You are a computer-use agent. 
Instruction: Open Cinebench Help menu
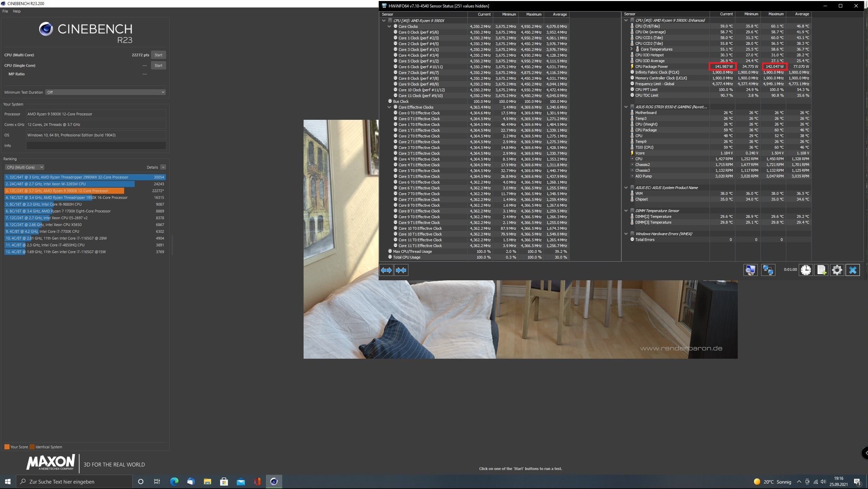17,11
